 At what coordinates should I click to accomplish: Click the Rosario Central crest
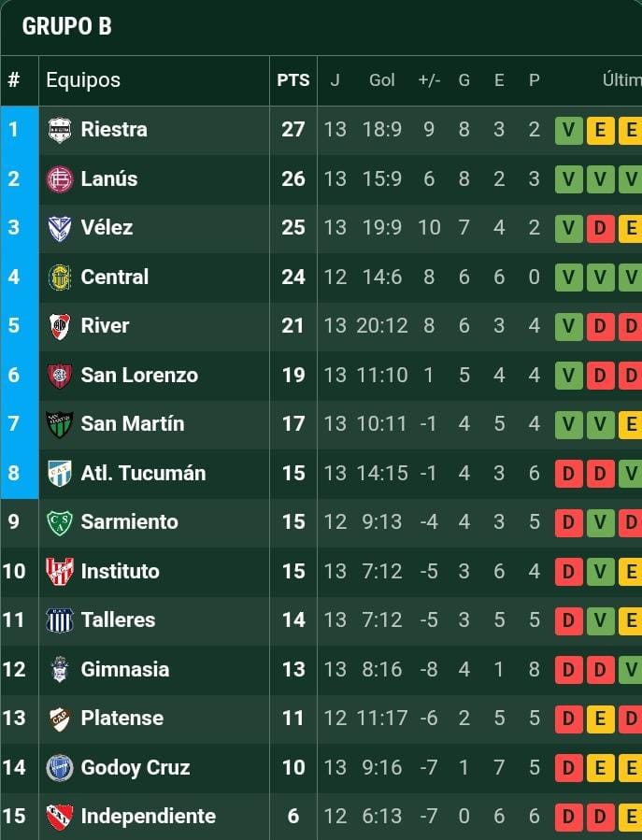point(60,278)
